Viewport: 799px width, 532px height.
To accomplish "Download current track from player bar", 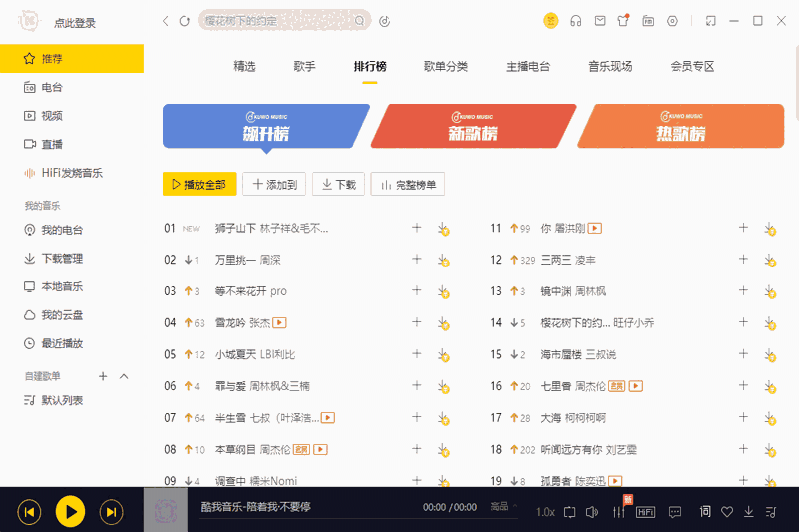I will coord(748,512).
